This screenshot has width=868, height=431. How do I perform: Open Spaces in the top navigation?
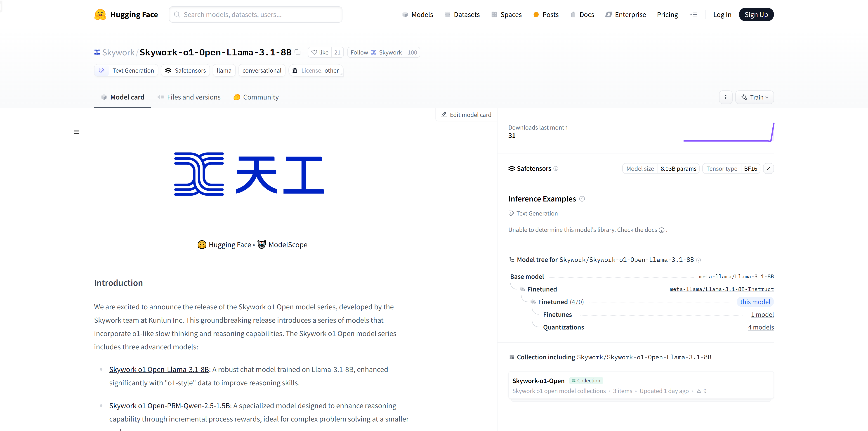pos(506,14)
